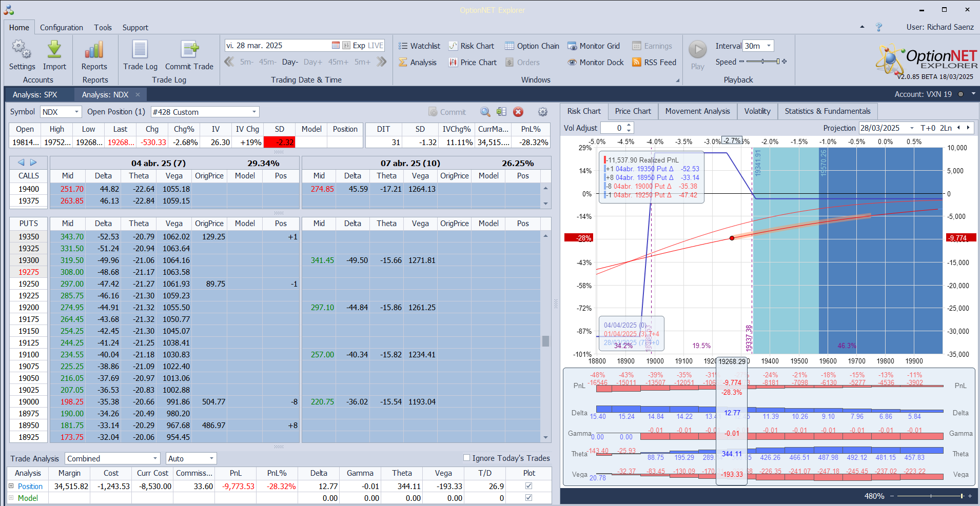Step back one day with Day-

pos(290,62)
